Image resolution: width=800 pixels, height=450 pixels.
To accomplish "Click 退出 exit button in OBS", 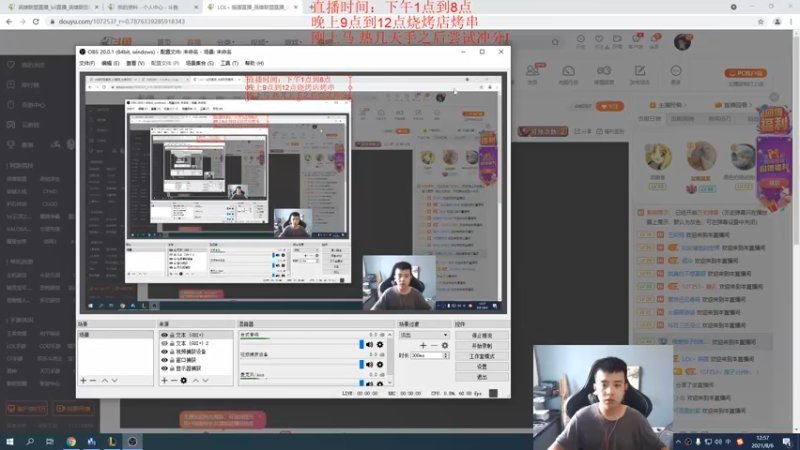I will (482, 377).
